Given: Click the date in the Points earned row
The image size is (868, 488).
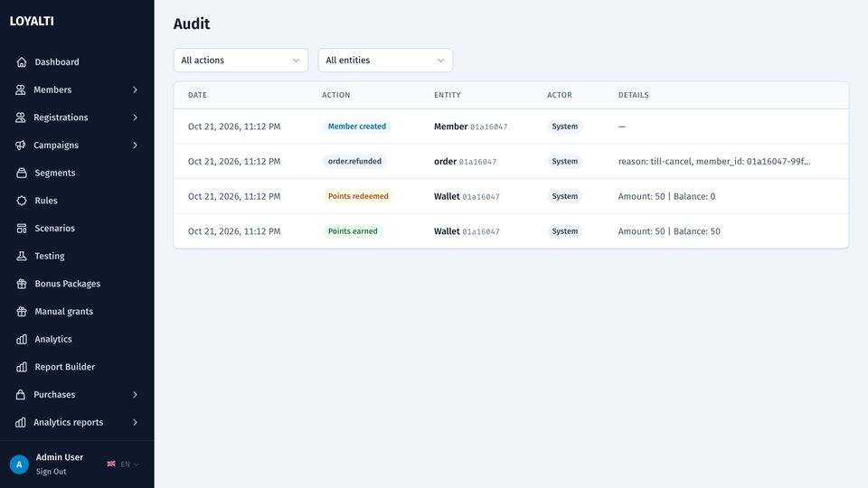Looking at the screenshot, I should (x=234, y=231).
